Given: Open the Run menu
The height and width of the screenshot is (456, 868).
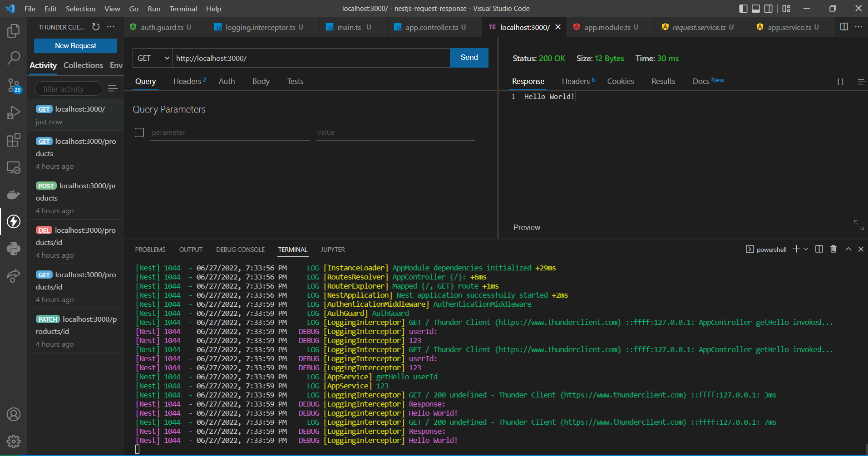Looking at the screenshot, I should point(154,9).
